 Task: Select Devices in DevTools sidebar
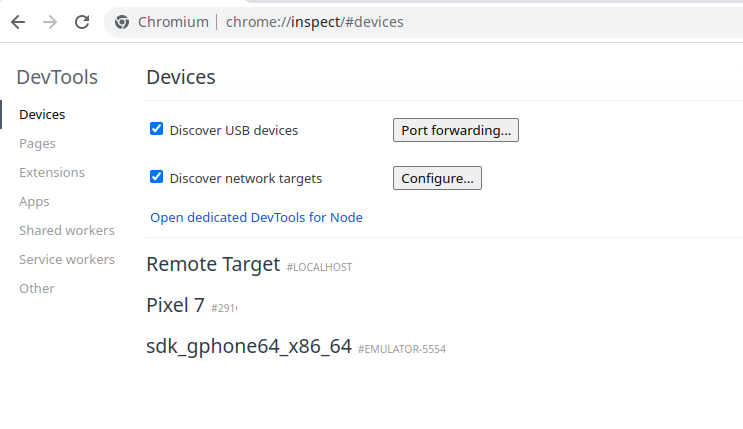coord(42,114)
